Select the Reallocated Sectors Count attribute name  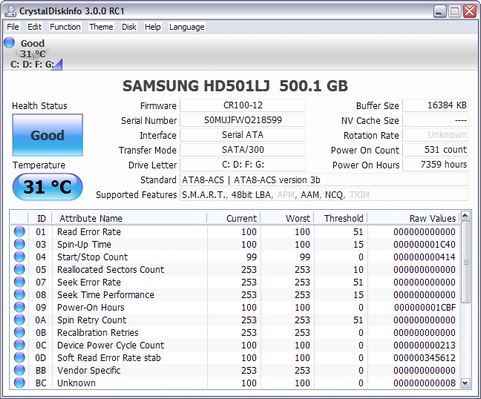coord(111,269)
